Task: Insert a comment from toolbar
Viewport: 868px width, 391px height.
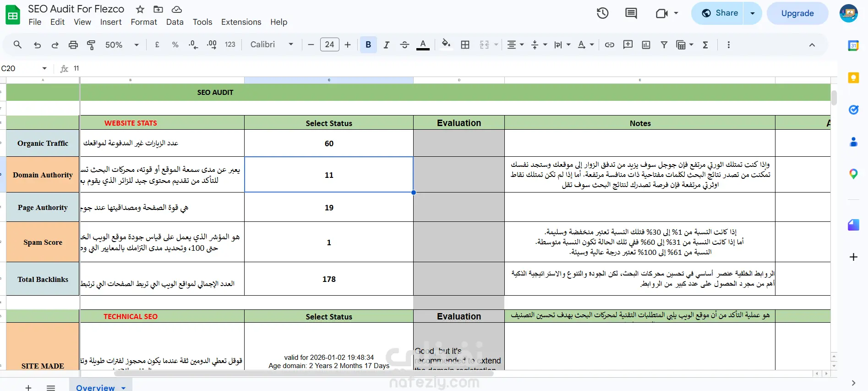Action: 628,44
